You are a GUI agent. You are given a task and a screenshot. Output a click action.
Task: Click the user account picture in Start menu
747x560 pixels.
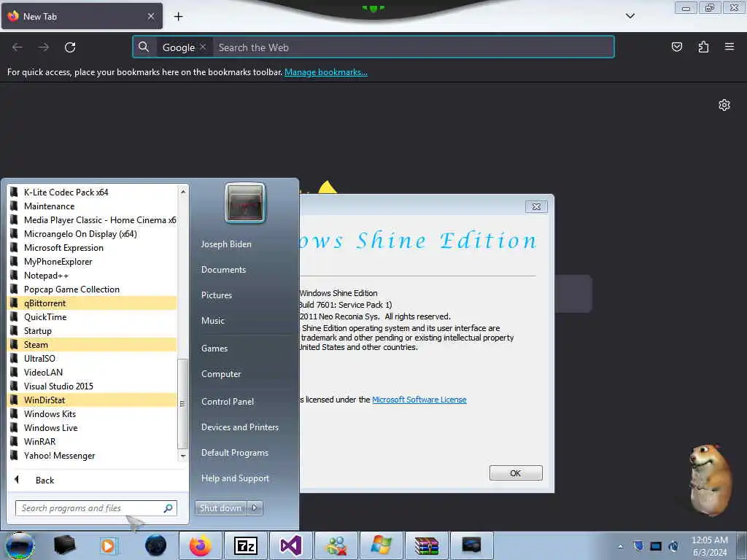[245, 203]
